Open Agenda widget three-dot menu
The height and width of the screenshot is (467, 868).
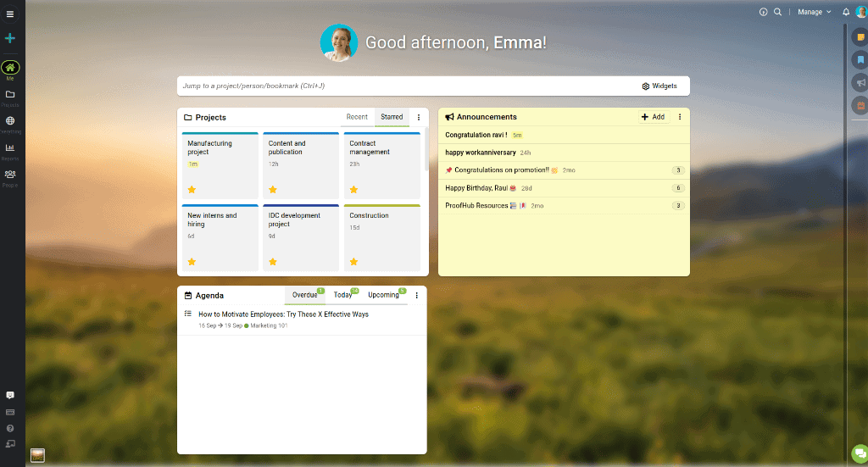pyautogui.click(x=417, y=296)
